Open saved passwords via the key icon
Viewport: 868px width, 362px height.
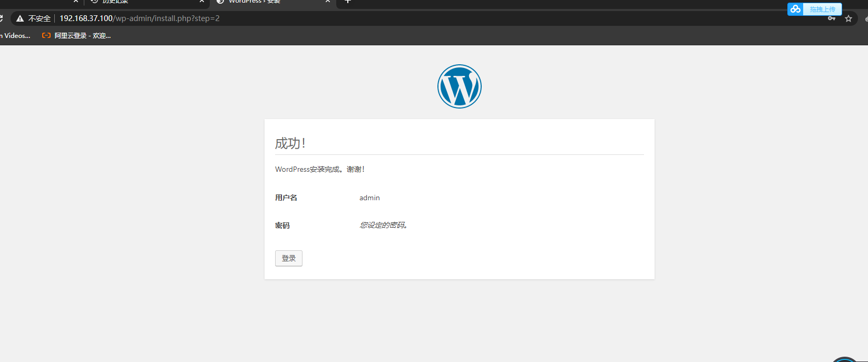[832, 18]
